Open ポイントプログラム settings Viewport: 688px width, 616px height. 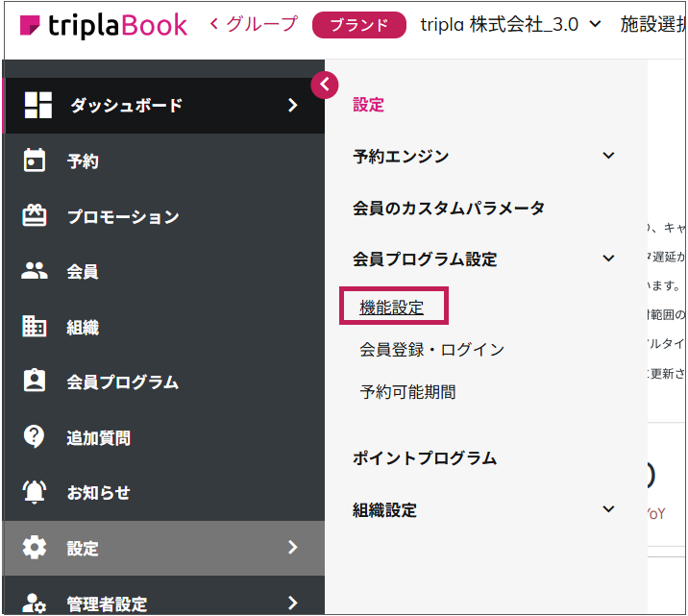425,458
